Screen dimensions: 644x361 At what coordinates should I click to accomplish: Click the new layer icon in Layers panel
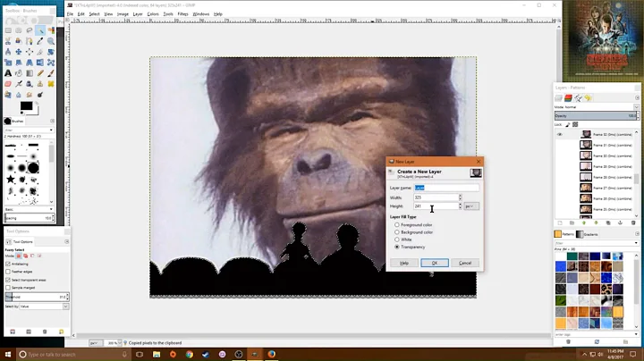pos(559,222)
